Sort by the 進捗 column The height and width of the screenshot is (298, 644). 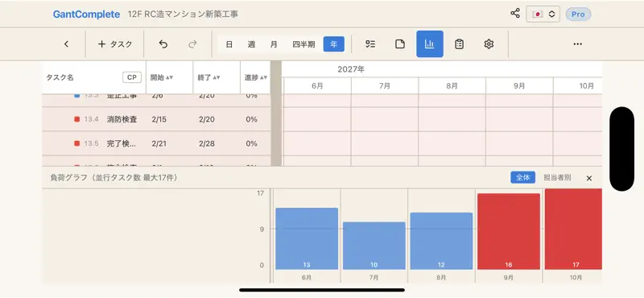(x=256, y=77)
